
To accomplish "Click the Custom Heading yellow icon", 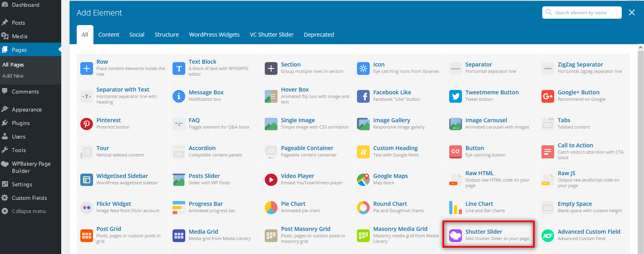I will [363, 152].
